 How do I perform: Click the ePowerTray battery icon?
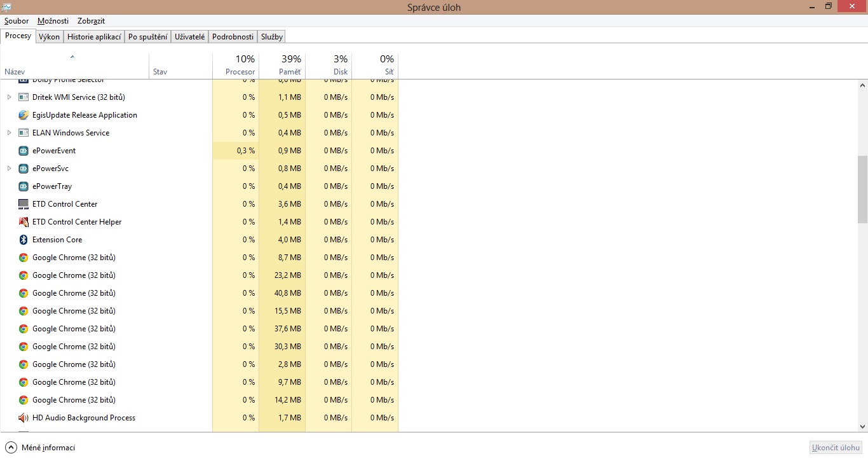point(24,186)
